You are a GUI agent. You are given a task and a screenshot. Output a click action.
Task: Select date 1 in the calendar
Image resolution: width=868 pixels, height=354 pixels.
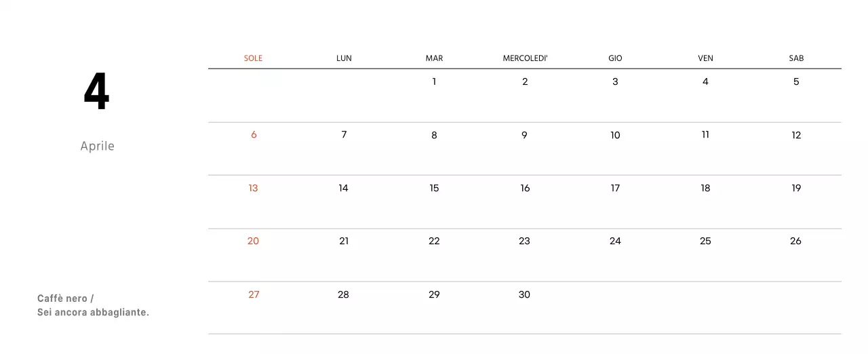434,82
